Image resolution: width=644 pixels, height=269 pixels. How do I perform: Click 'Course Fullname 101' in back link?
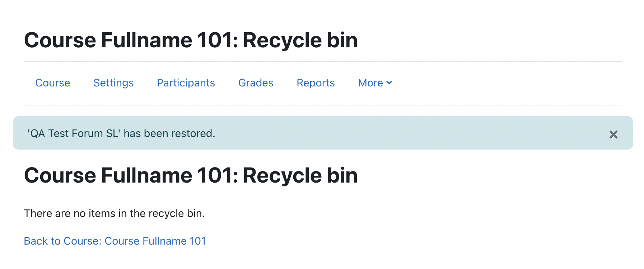point(155,241)
